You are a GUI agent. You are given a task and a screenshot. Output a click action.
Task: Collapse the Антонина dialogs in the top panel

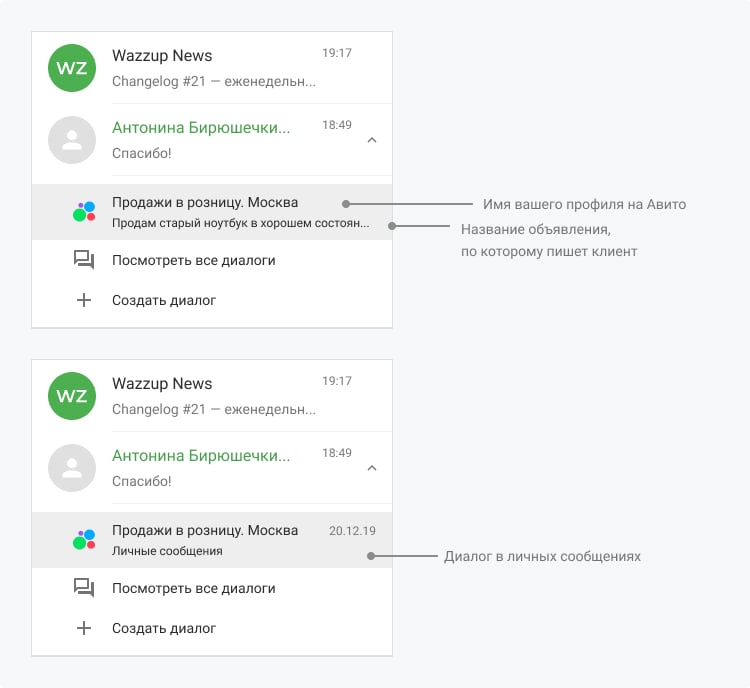(372, 141)
